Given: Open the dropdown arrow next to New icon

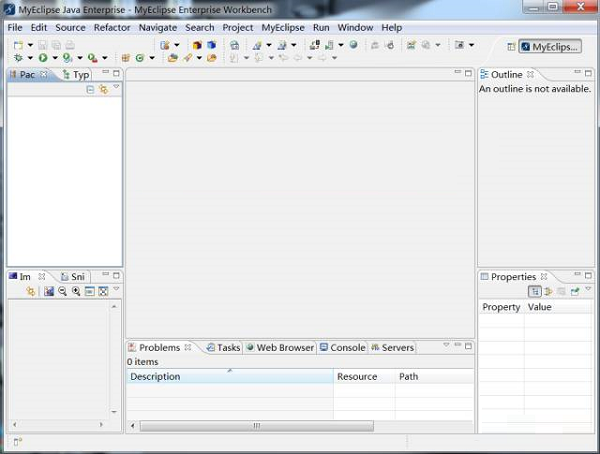Looking at the screenshot, I should 30,45.
